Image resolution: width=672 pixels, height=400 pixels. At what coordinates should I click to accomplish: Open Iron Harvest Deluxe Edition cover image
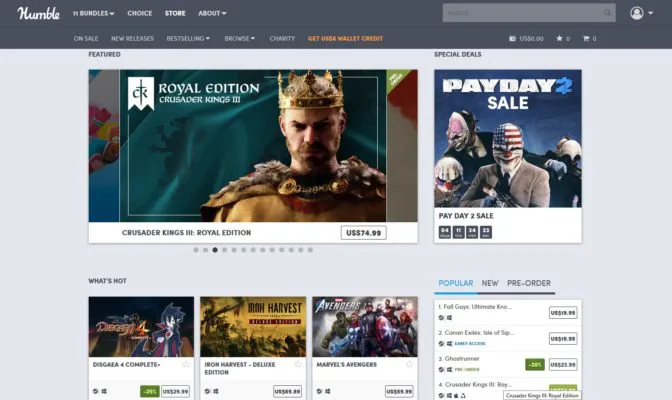point(253,327)
